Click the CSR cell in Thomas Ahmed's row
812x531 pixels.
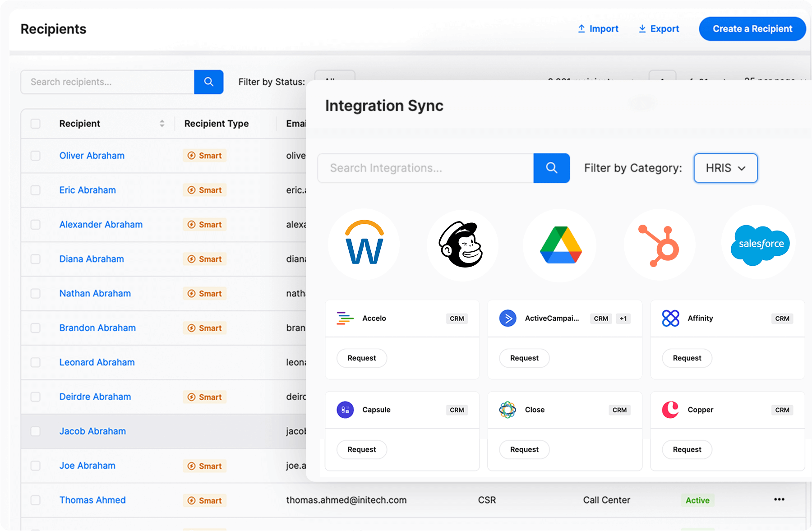(487, 500)
